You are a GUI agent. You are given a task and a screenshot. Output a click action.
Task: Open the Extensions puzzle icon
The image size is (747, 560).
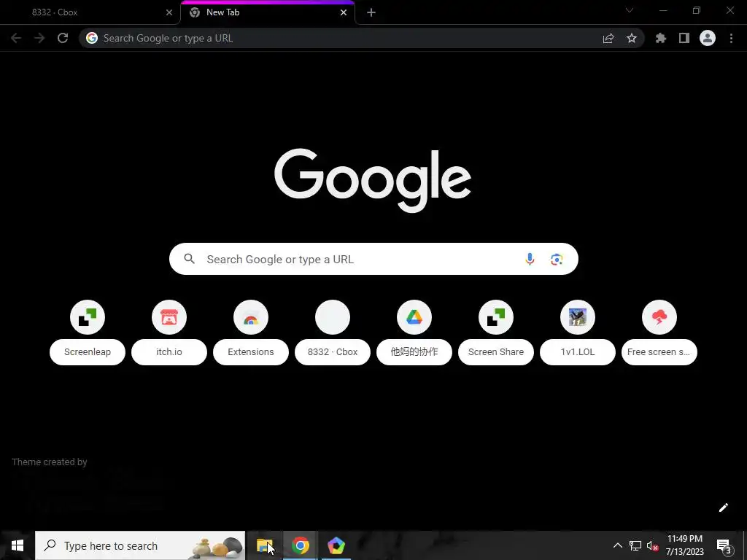661,38
